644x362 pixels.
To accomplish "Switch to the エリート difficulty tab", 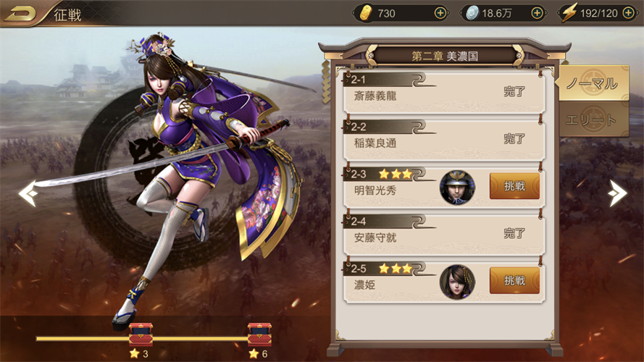I will point(593,120).
